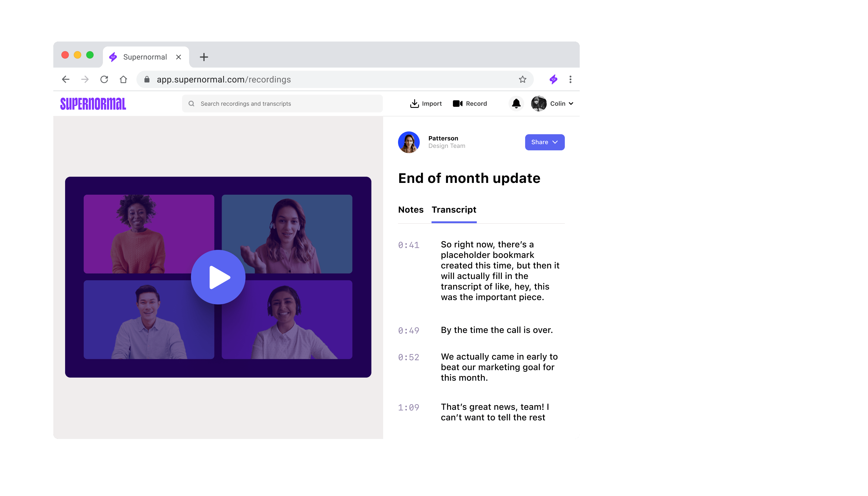
Task: Open Colin's account menu chevron
Action: pos(571,104)
